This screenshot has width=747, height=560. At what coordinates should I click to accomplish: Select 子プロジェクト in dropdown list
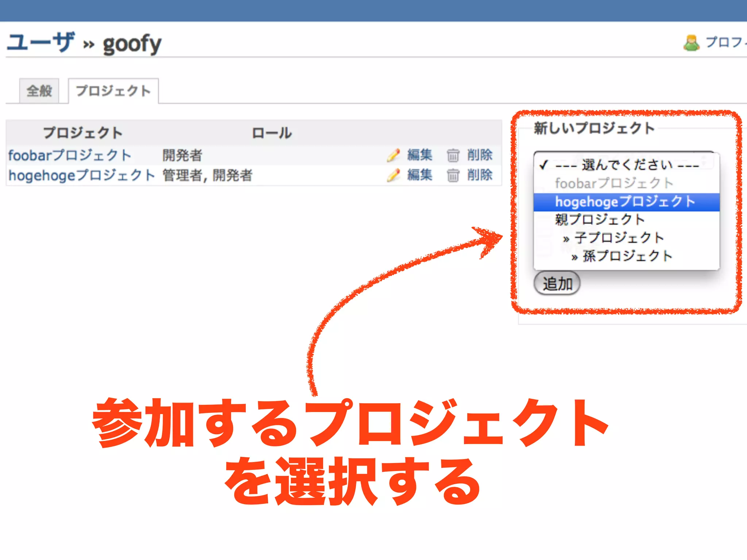point(626,238)
